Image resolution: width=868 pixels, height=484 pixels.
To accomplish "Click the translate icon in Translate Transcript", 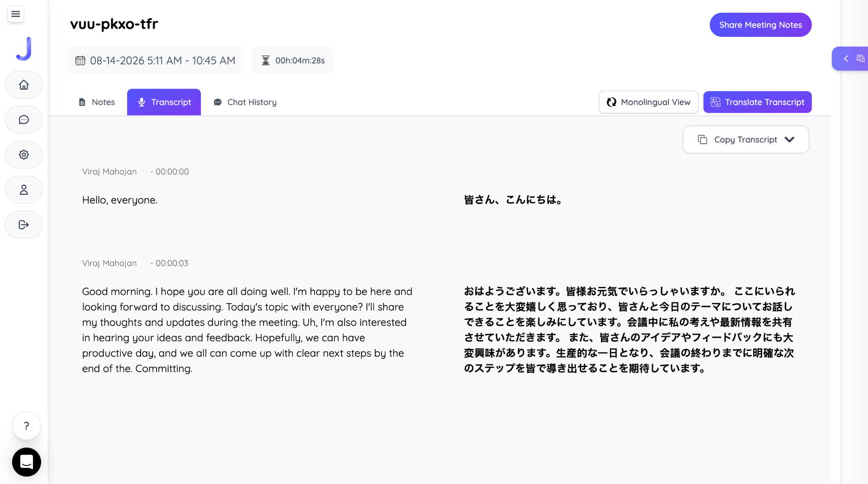I will (x=715, y=102).
